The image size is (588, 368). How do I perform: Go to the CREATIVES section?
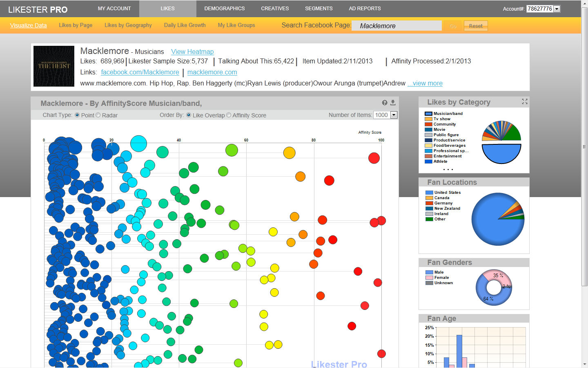point(275,9)
